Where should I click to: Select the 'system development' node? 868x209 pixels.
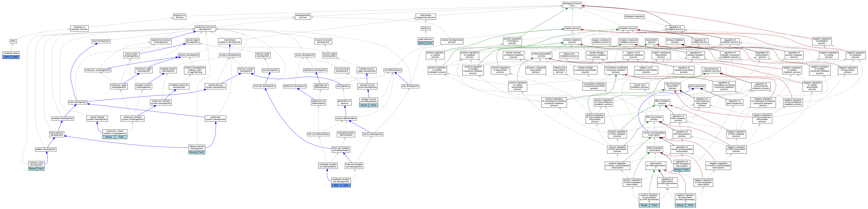click(230, 55)
